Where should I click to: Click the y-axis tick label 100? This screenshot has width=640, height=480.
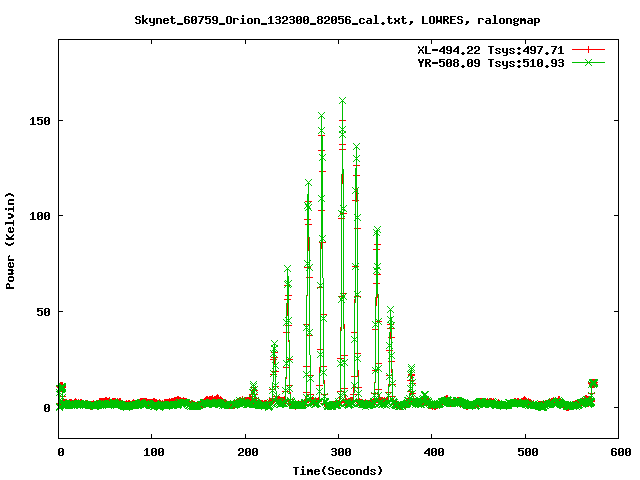(40, 216)
